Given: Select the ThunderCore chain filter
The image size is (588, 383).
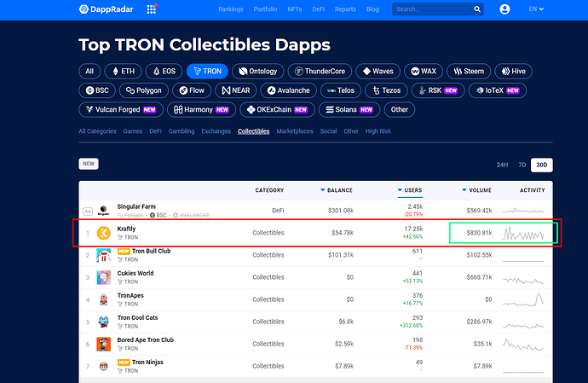Looking at the screenshot, I should pos(320,72).
